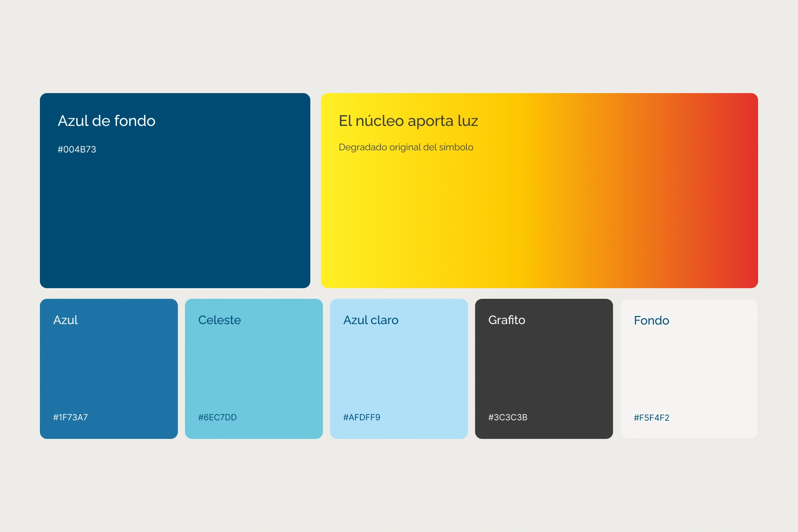Click the 'Azul de fondo' title text
Screen dimensions: 798x532
click(x=106, y=121)
